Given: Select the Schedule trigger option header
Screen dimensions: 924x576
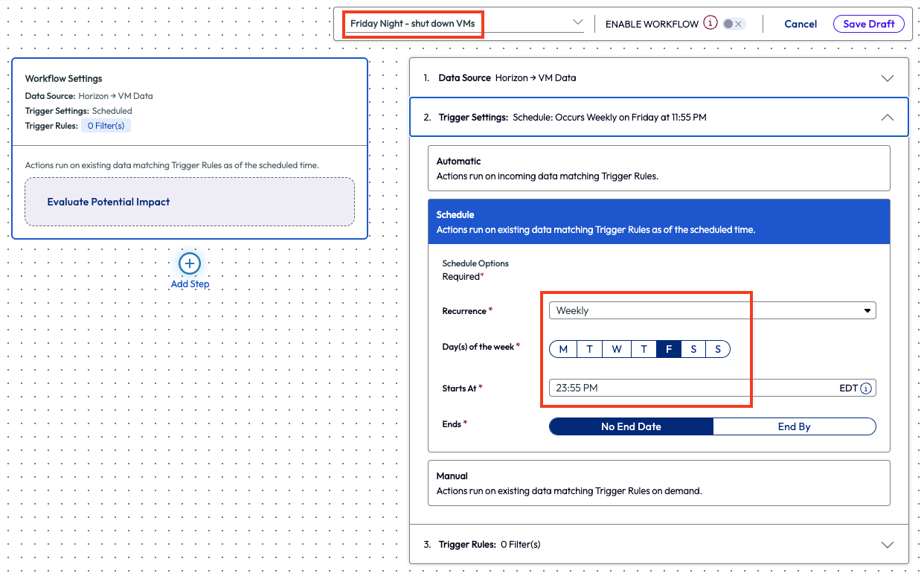Looking at the screenshot, I should pos(658,222).
